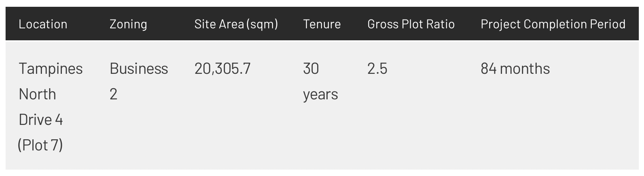Click the (Plot 7) text
Screen dimensions: 644x176
coord(40,145)
